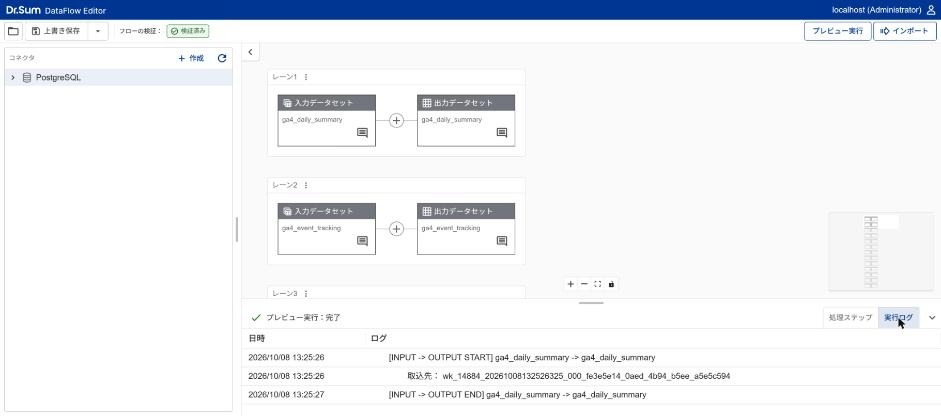The width and height of the screenshot is (941, 416).
Task: Run プレビュー実行 preview
Action: [x=837, y=31]
